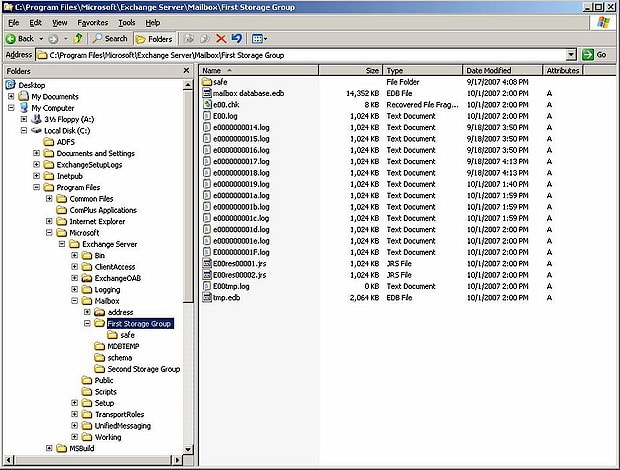The height and width of the screenshot is (470, 620).
Task: Select the e00.chk file icon
Action: pos(207,104)
